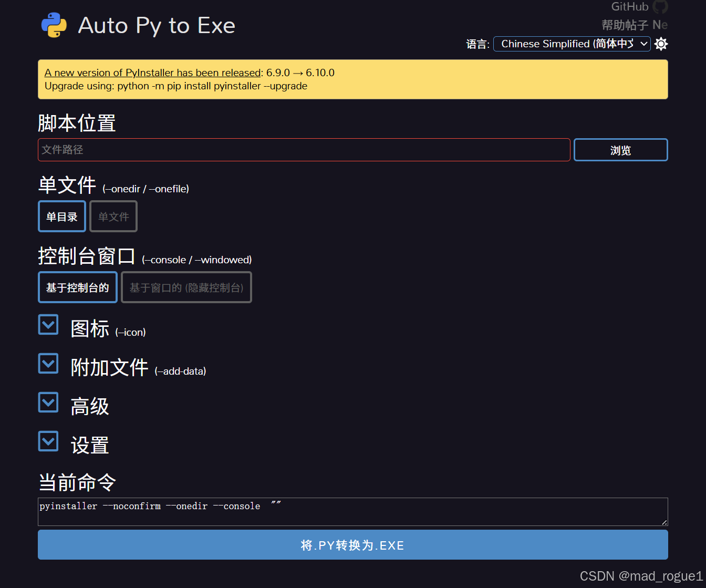Open the 语言 language dropdown
Screen dimensions: 706x588
pyautogui.click(x=572, y=44)
